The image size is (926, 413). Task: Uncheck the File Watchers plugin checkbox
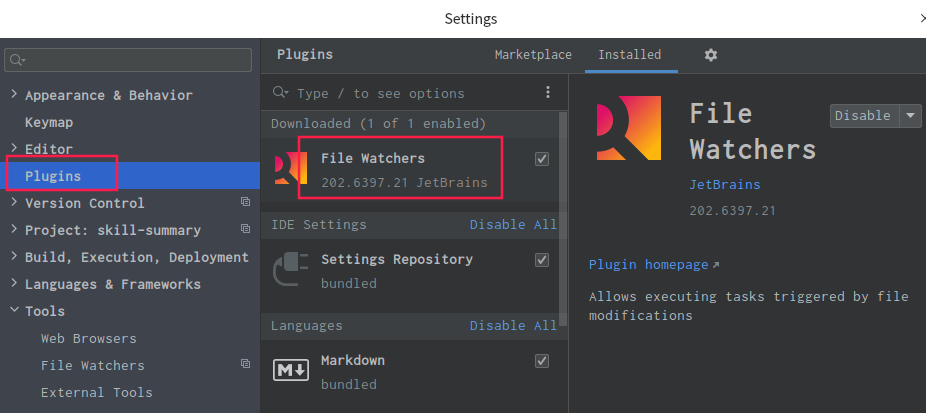pos(542,159)
